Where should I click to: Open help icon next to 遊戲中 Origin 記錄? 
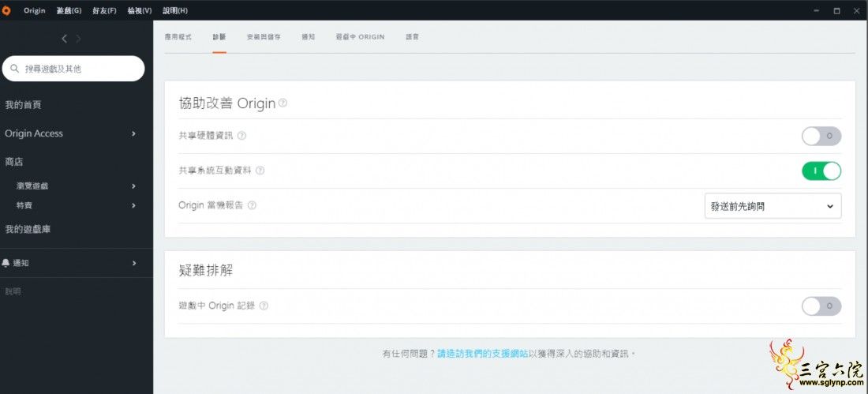coord(264,306)
